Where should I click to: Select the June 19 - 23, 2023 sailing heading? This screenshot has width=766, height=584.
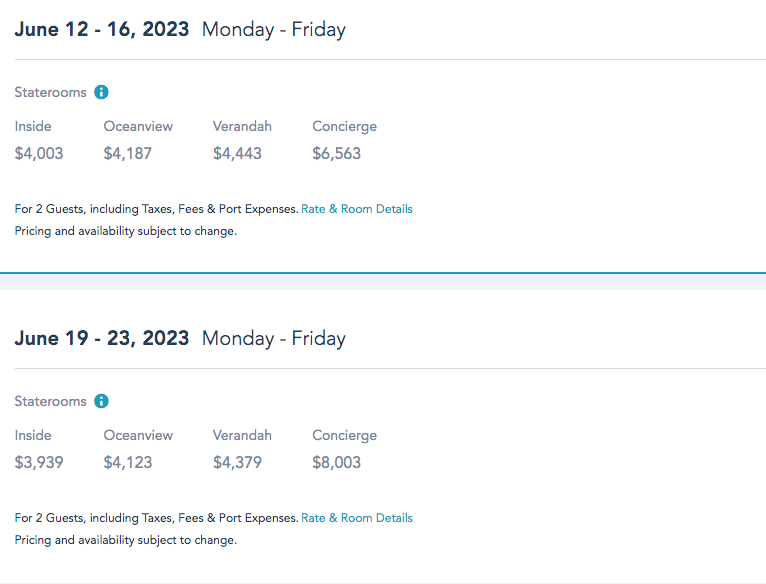pyautogui.click(x=101, y=338)
